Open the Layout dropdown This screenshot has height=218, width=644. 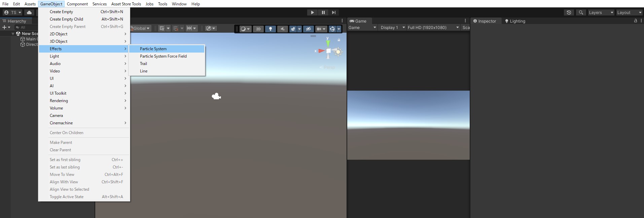[629, 12]
